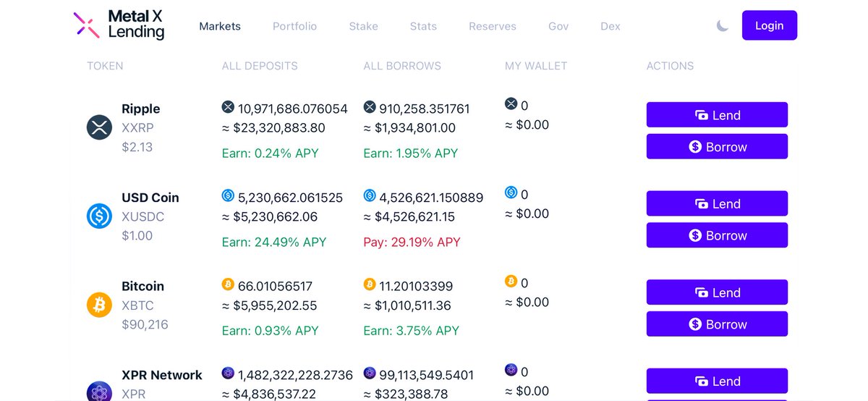Click the small XPR icon beside 99,113,549.5401
The image size is (868, 401).
pyautogui.click(x=370, y=373)
